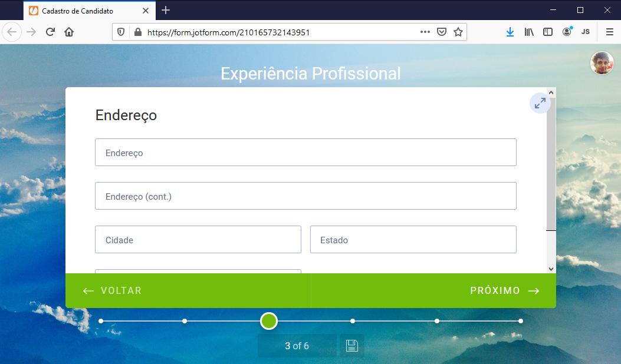621x364 pixels.
Task: Advance with PRÓXIMO button
Action: click(433, 291)
